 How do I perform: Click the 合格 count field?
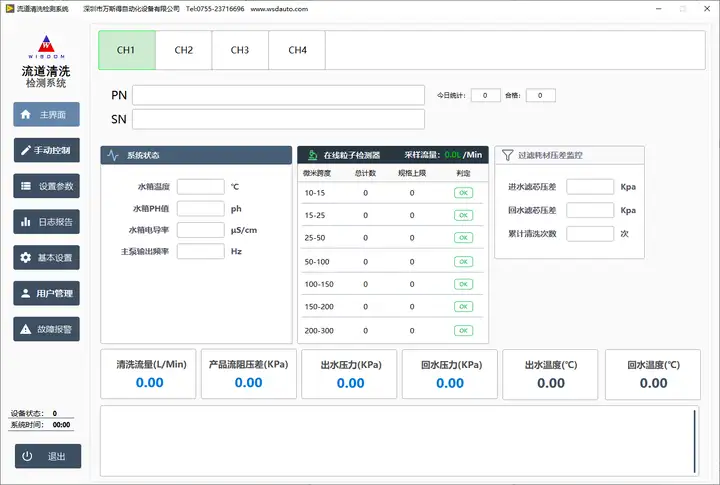540,96
